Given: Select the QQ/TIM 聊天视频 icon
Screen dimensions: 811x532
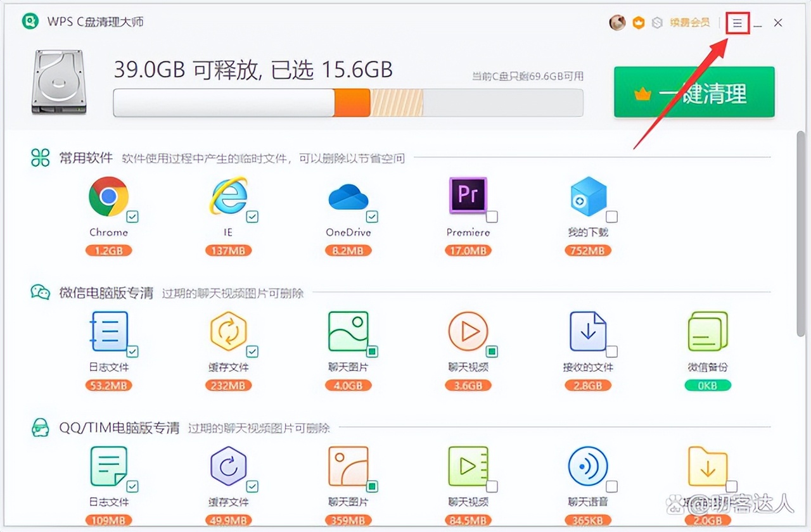Looking at the screenshot, I should coord(468,466).
